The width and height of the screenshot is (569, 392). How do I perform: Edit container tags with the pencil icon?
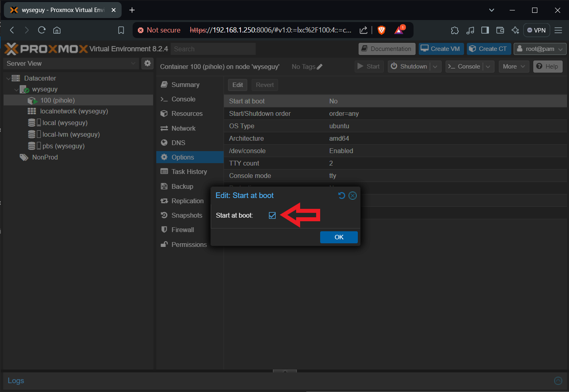(319, 67)
